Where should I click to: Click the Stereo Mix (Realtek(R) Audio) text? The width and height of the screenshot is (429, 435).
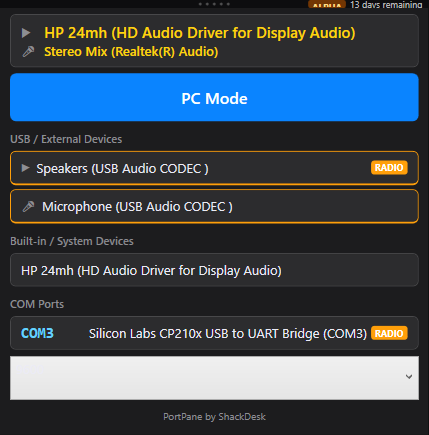tap(131, 52)
